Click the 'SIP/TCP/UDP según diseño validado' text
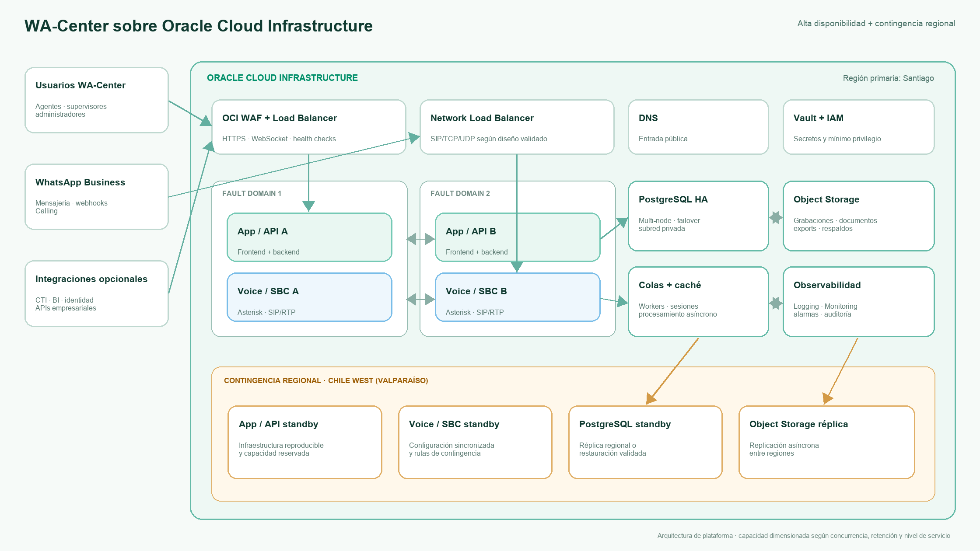The width and height of the screenshot is (980, 551). pos(489,139)
